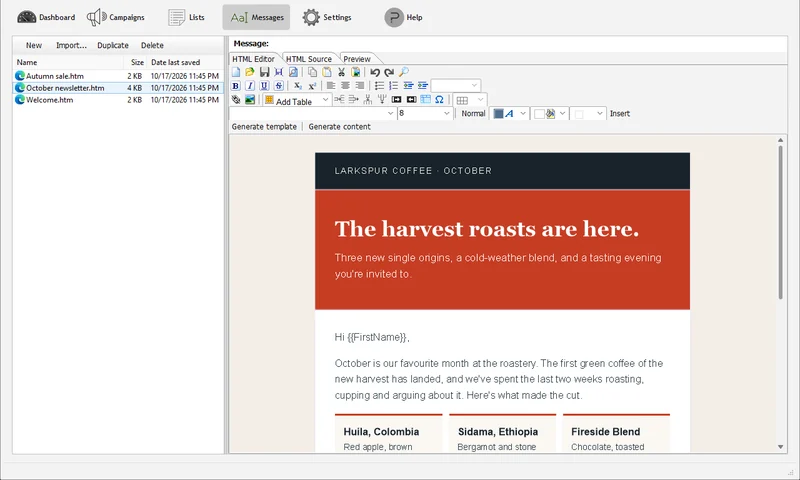Click Generate template

264,127
